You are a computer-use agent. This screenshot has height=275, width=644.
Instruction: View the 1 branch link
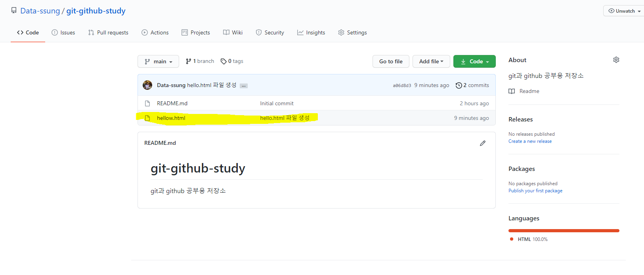pyautogui.click(x=200, y=61)
